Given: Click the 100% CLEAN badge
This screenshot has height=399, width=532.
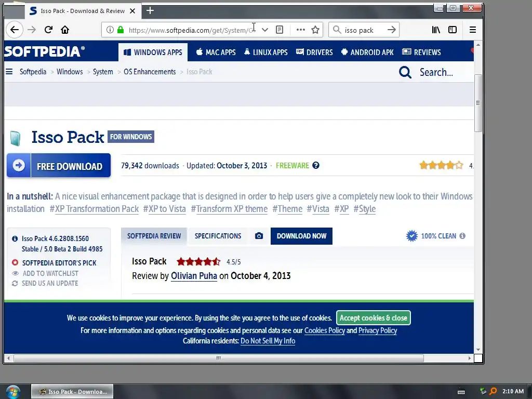Looking at the screenshot, I should 432,236.
